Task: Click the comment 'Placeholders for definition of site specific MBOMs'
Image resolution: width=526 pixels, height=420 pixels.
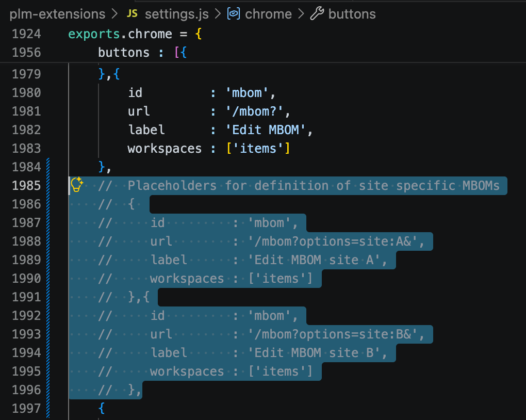Action: tap(314, 186)
